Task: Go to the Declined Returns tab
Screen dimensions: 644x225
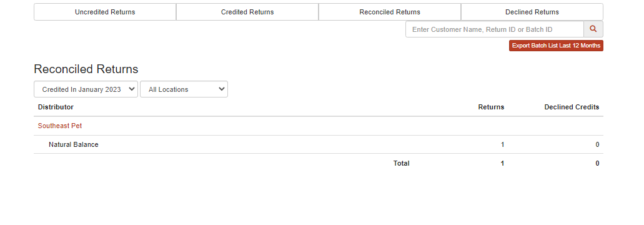Action: tap(532, 12)
